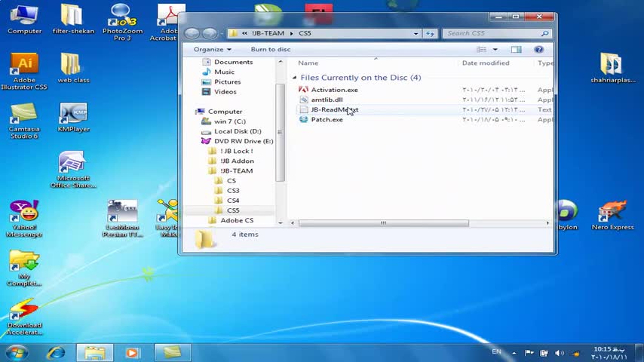Launch KMPlayer desktop shortcut

pos(73,118)
